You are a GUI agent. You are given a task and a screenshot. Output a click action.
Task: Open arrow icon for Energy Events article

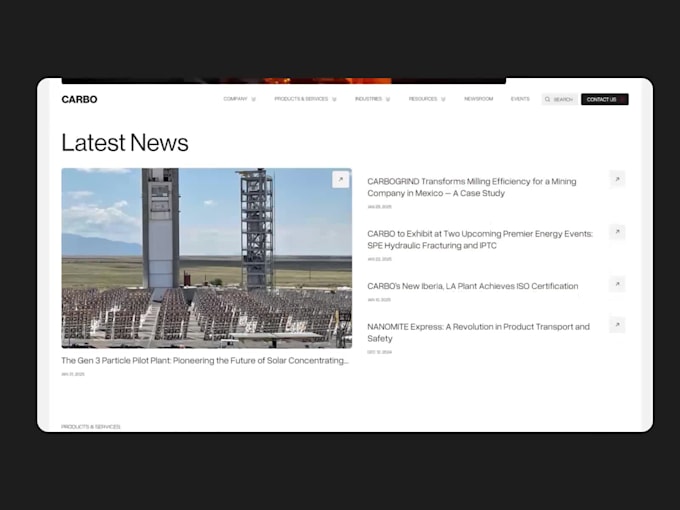click(x=617, y=232)
